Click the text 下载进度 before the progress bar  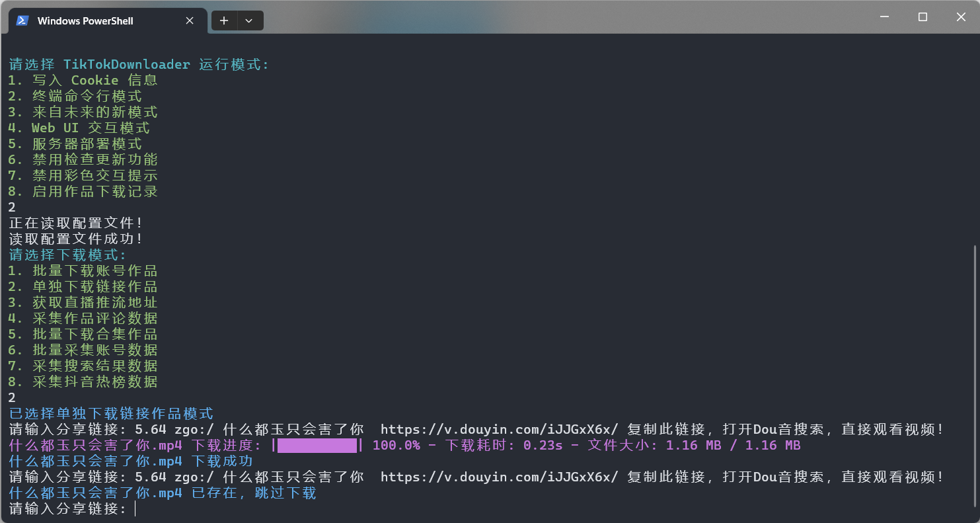[226, 445]
